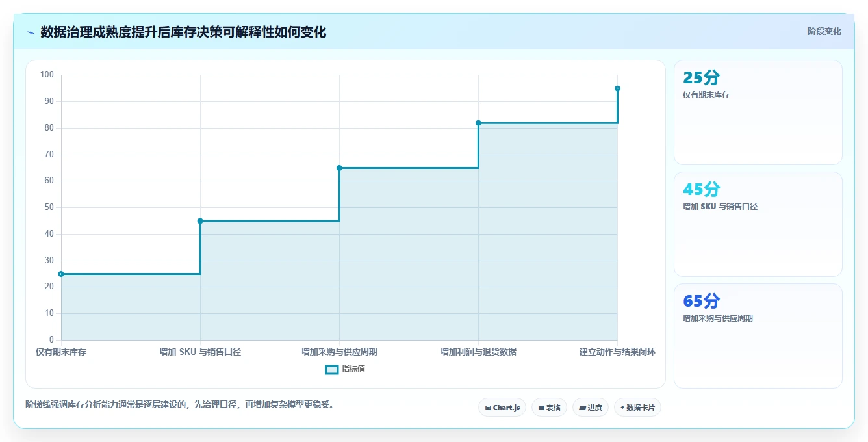868x442 pixels.
Task: Click the x-axis label 建立动作与结果闭环
Action: [617, 352]
